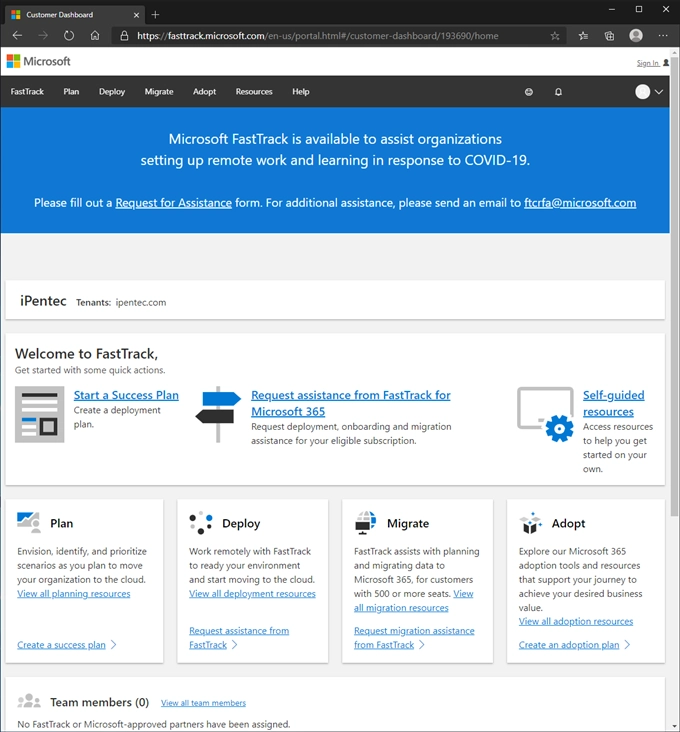Image resolution: width=680 pixels, height=732 pixels.
Task: Click the Deploy card dots icon
Action: point(201,523)
